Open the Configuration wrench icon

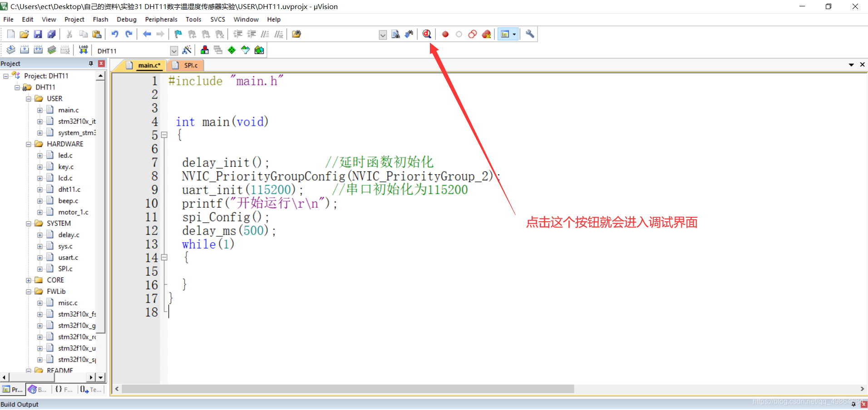pos(530,34)
